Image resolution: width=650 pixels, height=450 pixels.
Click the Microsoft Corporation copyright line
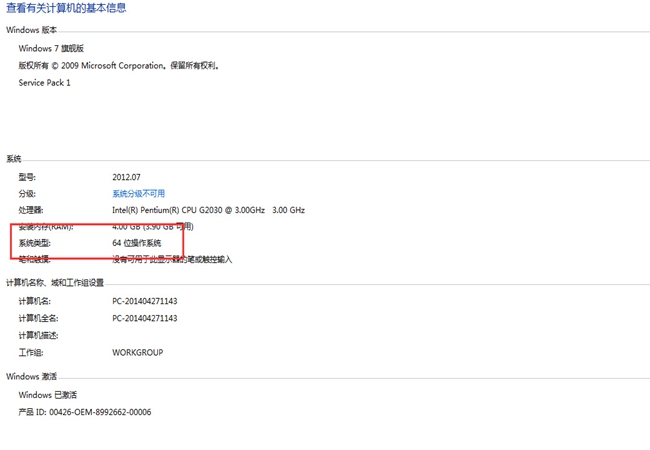click(119, 65)
